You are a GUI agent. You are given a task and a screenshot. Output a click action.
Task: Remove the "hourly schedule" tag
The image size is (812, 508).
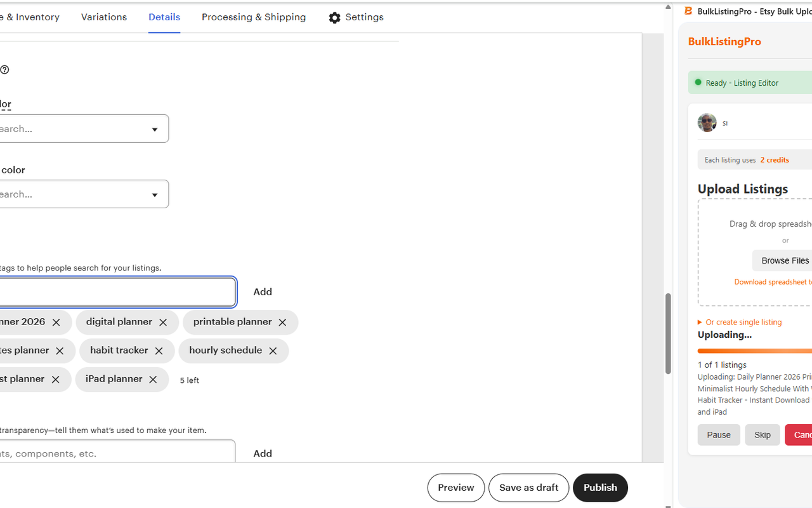273,351
